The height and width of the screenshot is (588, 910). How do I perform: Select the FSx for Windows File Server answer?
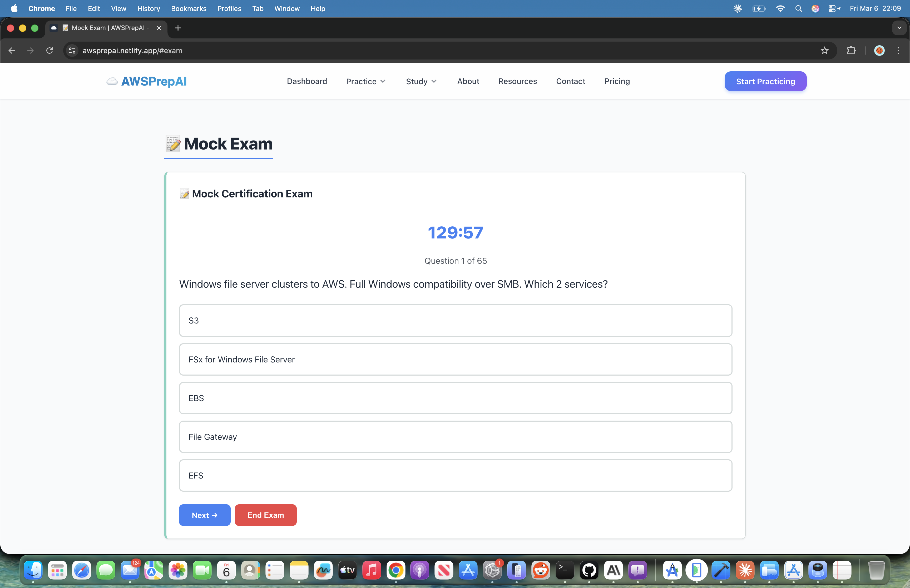click(455, 359)
